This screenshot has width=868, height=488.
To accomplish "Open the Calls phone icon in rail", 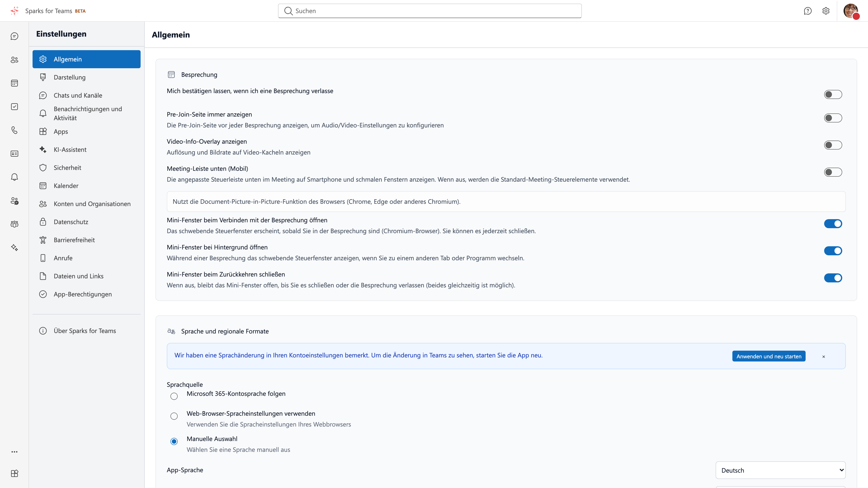I will point(14,130).
